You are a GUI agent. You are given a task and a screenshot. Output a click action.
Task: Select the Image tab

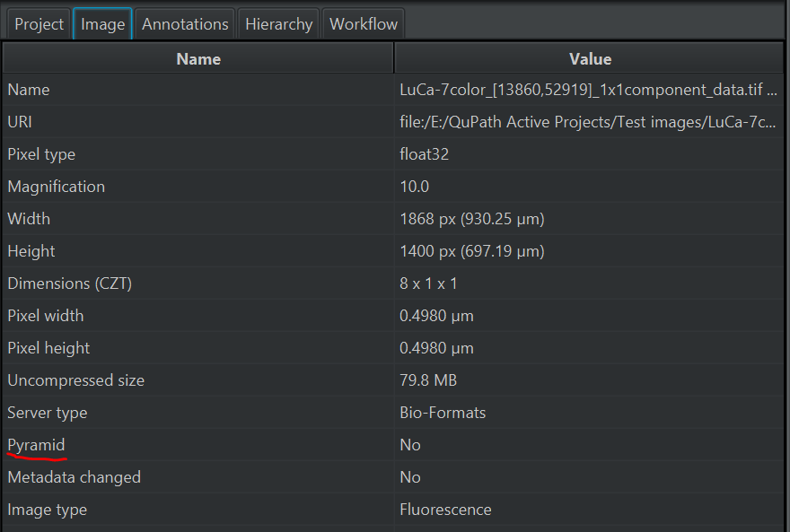(x=101, y=23)
